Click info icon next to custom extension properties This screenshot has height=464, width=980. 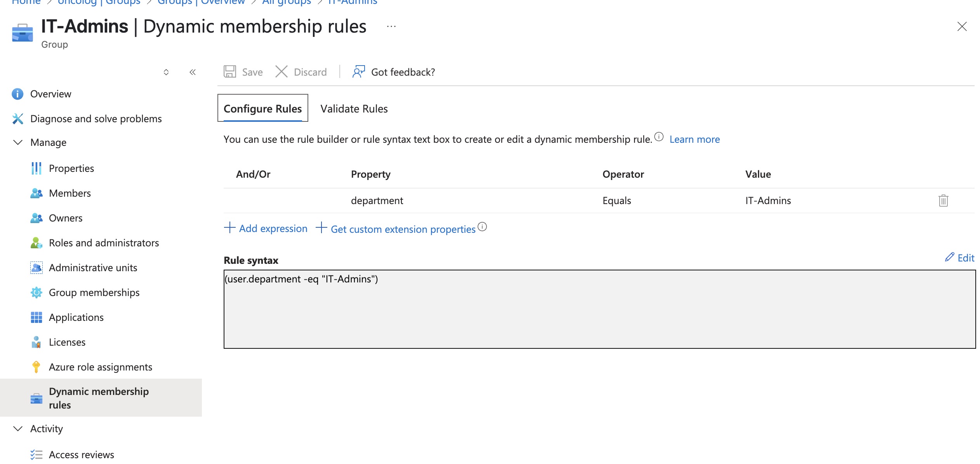click(482, 227)
